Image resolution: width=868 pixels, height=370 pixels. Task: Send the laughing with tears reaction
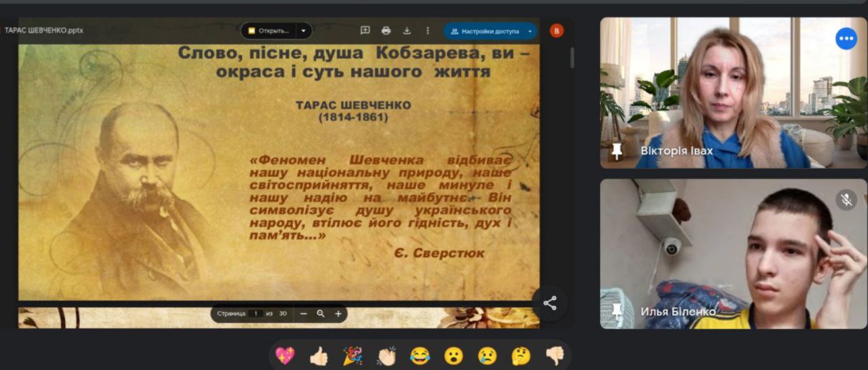tap(420, 356)
